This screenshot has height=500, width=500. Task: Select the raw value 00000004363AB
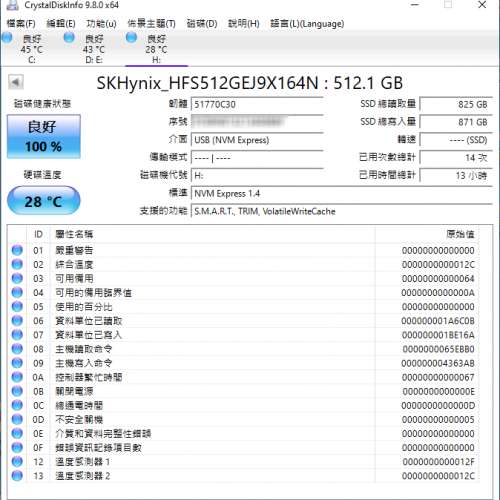coord(438,363)
